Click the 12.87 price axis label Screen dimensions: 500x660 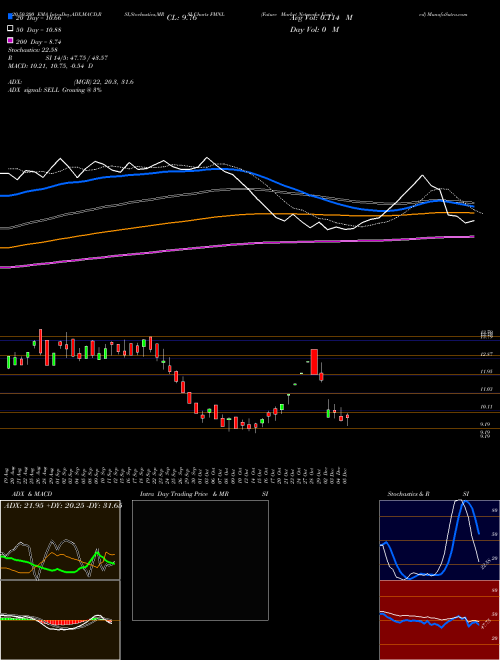(x=487, y=355)
